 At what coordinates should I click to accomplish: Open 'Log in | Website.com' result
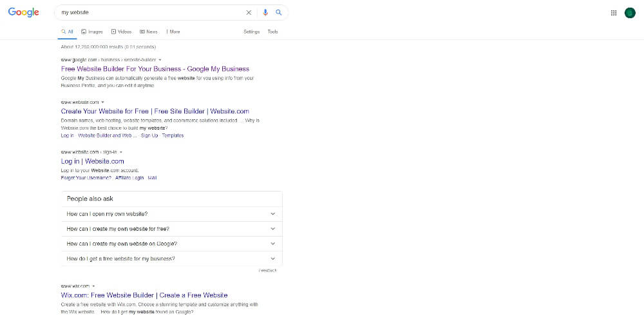(92, 161)
